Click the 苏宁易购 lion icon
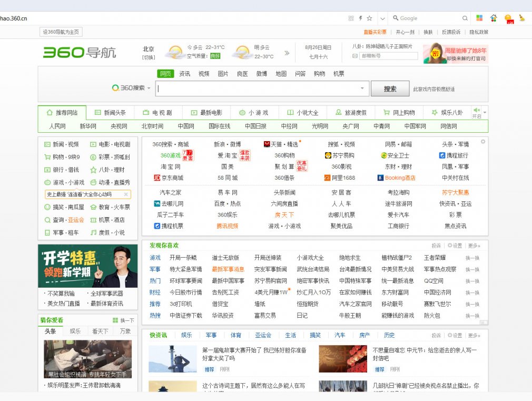The width and height of the screenshot is (532, 401). pyautogui.click(x=328, y=155)
